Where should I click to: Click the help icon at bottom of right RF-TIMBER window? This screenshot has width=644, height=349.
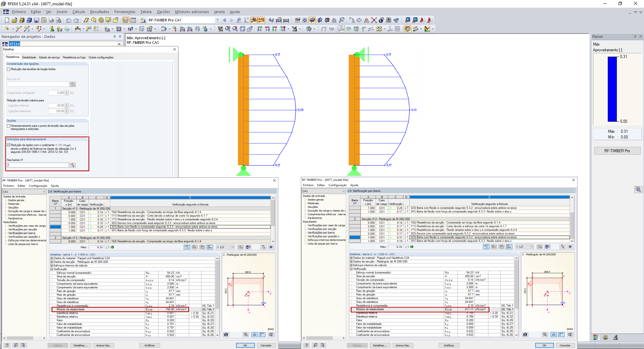(x=307, y=345)
